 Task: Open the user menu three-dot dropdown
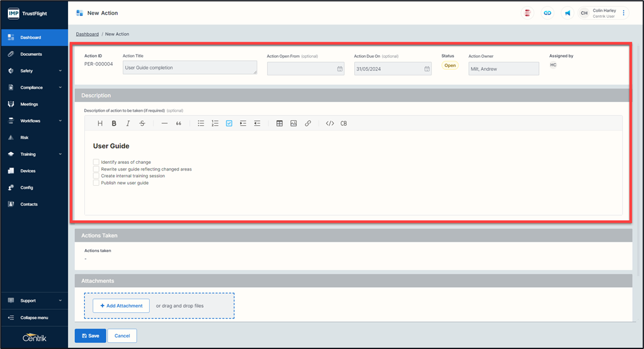[x=624, y=13]
